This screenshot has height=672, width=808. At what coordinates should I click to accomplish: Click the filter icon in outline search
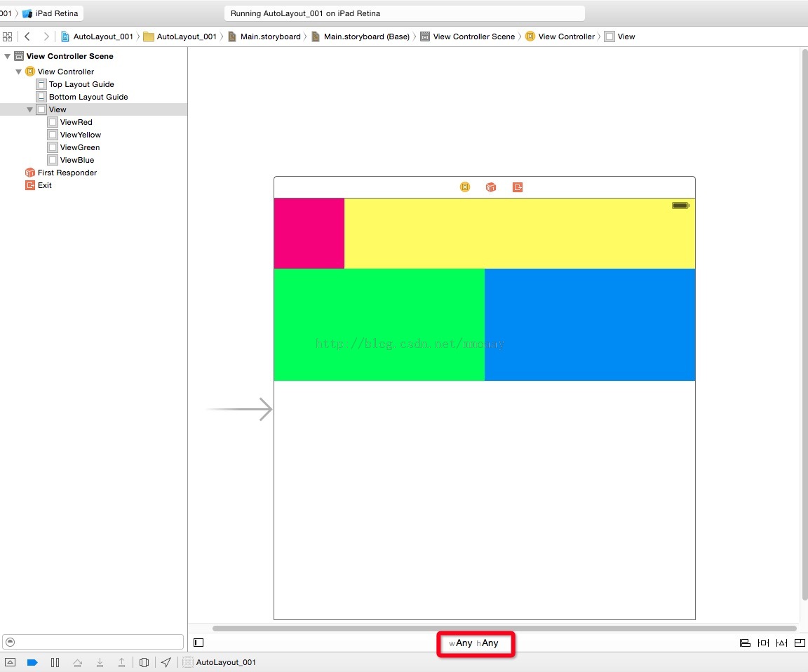(11, 642)
